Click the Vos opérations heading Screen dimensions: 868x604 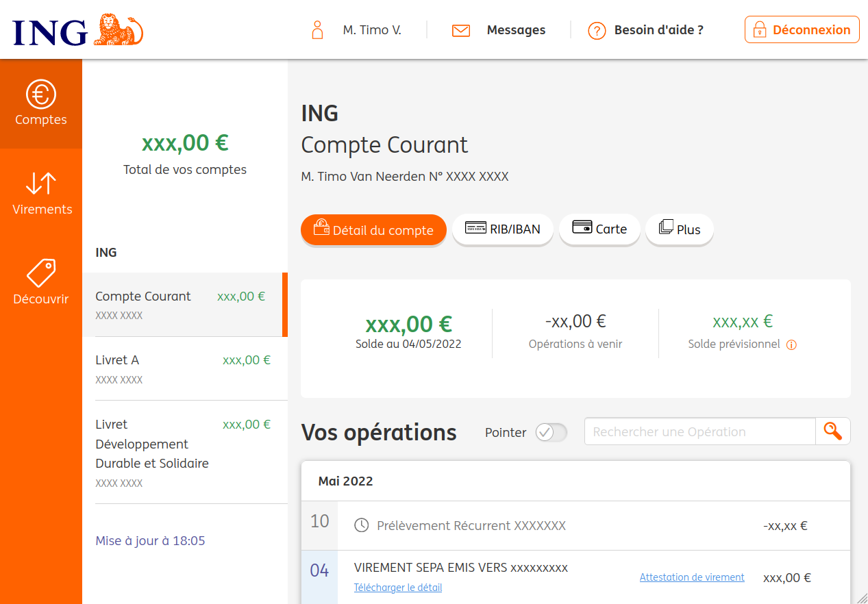click(379, 433)
